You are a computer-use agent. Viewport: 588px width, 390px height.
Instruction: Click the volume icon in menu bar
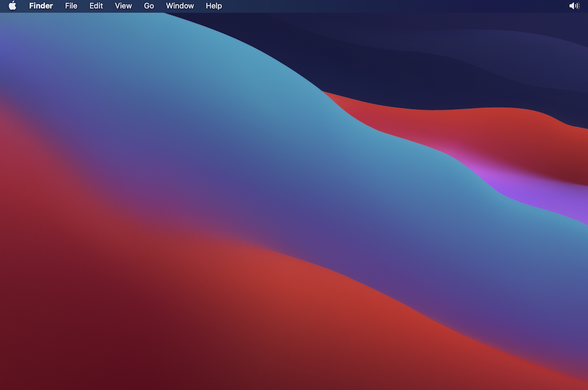click(x=574, y=6)
